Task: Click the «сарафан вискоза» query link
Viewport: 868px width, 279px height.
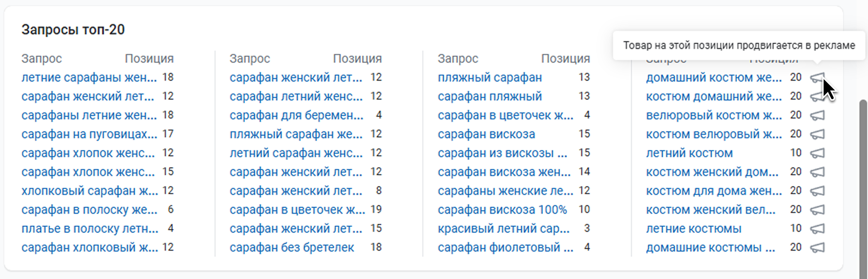Action: click(486, 134)
